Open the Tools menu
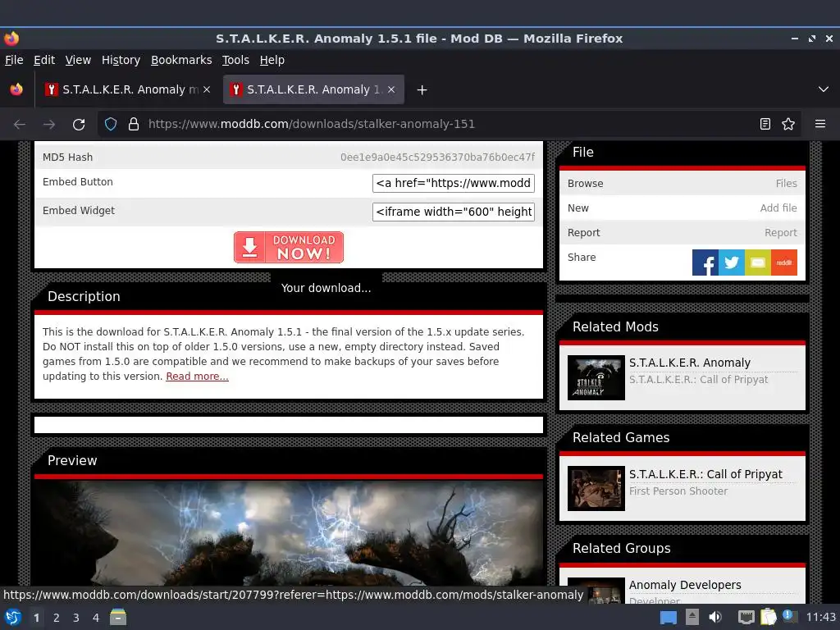This screenshot has height=630, width=840. click(235, 60)
